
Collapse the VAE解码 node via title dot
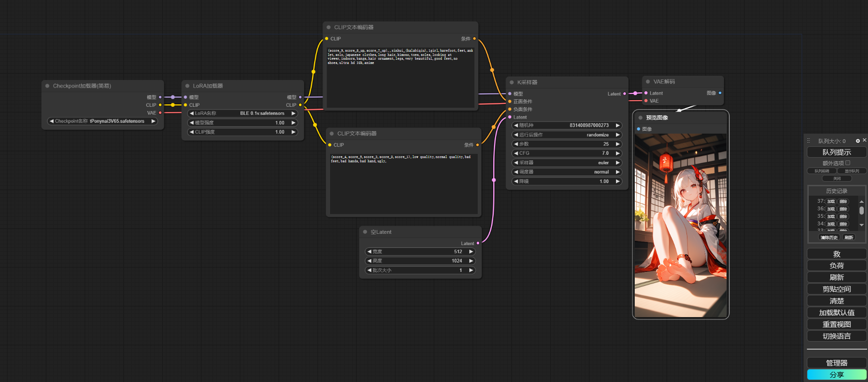point(648,82)
